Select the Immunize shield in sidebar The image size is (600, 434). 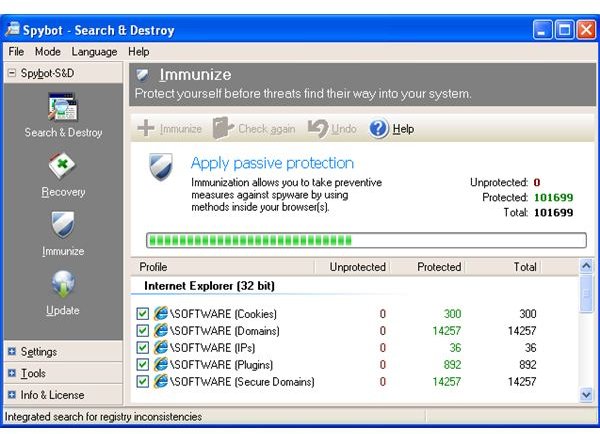[x=63, y=225]
